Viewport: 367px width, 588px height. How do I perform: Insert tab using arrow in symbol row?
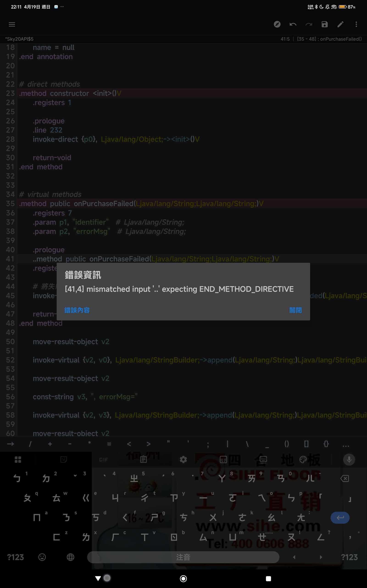(x=11, y=444)
